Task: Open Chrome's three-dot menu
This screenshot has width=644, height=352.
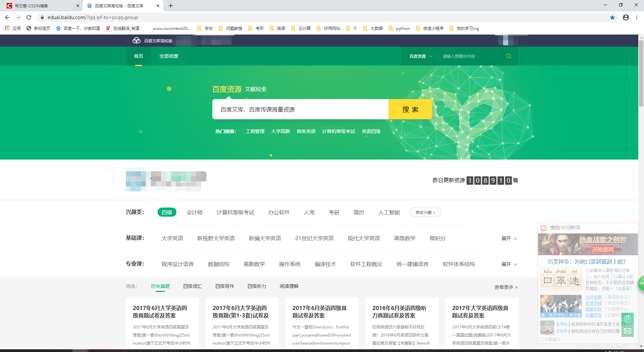Action: coord(637,17)
